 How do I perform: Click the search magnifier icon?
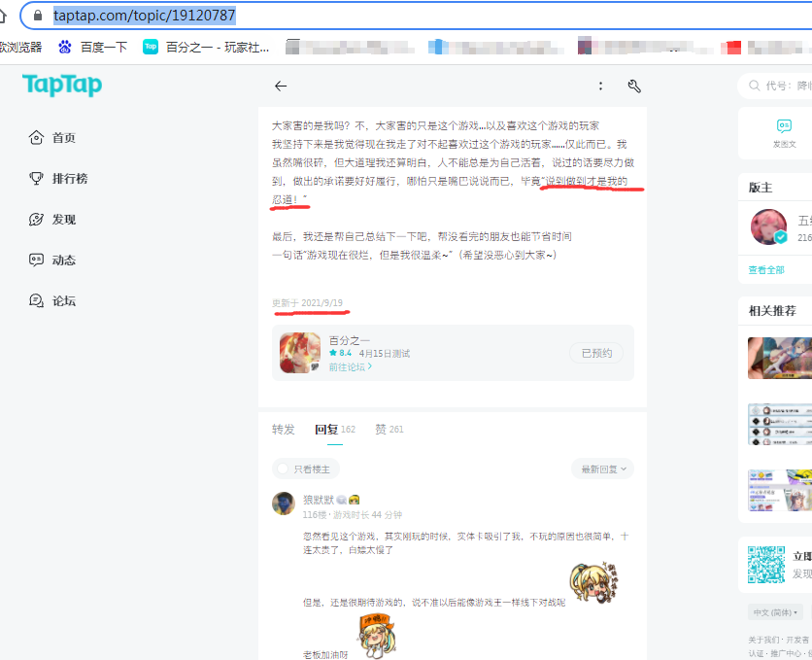click(x=755, y=86)
